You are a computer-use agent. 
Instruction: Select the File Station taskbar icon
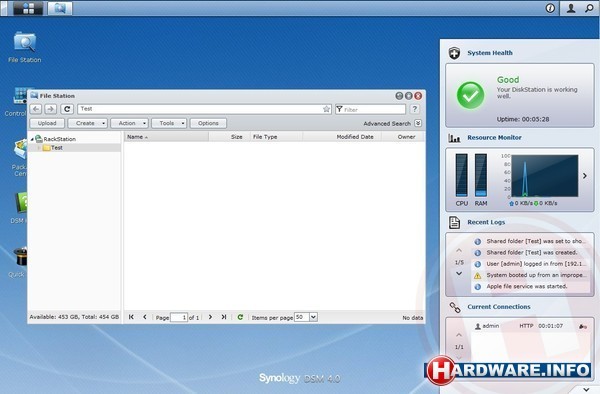coord(60,8)
